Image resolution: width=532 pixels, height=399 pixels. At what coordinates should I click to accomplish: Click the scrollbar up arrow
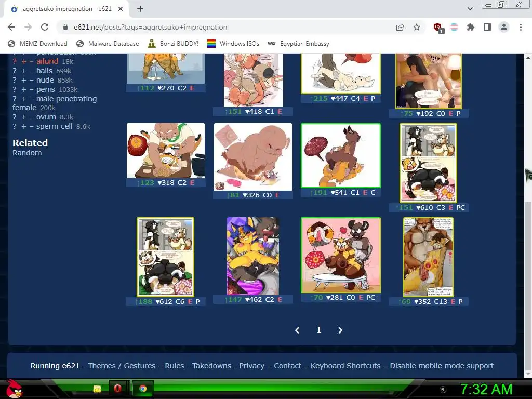528,58
